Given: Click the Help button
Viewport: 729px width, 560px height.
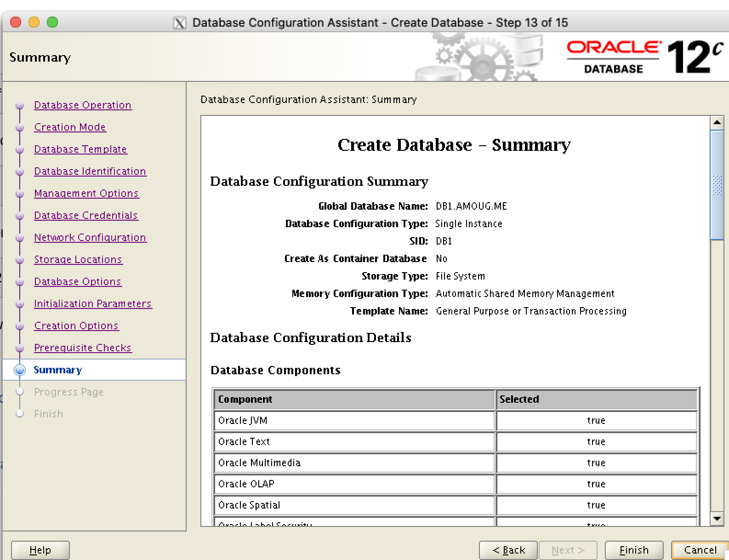Looking at the screenshot, I should [x=40, y=550].
